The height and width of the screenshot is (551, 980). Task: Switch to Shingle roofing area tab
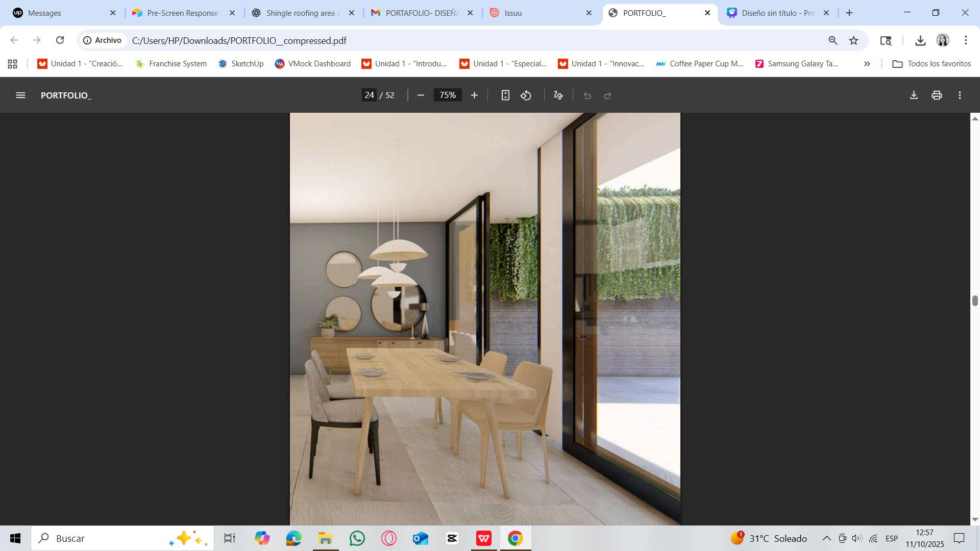302,13
